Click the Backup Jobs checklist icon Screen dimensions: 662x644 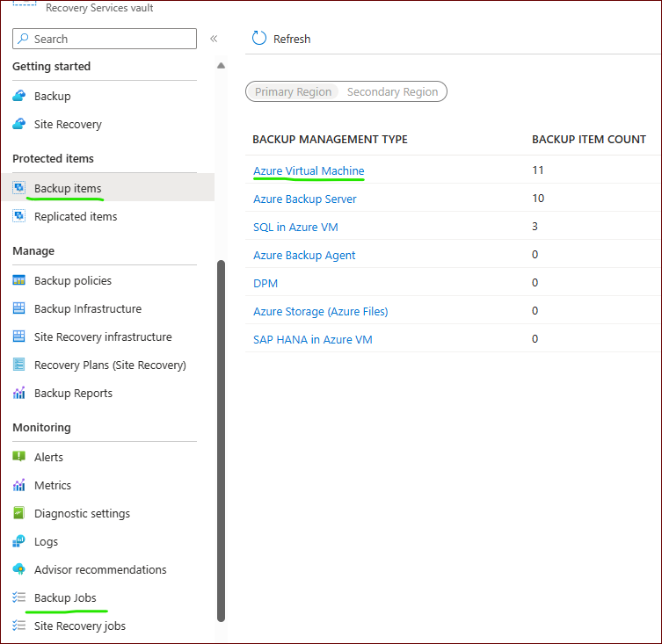[19, 597]
